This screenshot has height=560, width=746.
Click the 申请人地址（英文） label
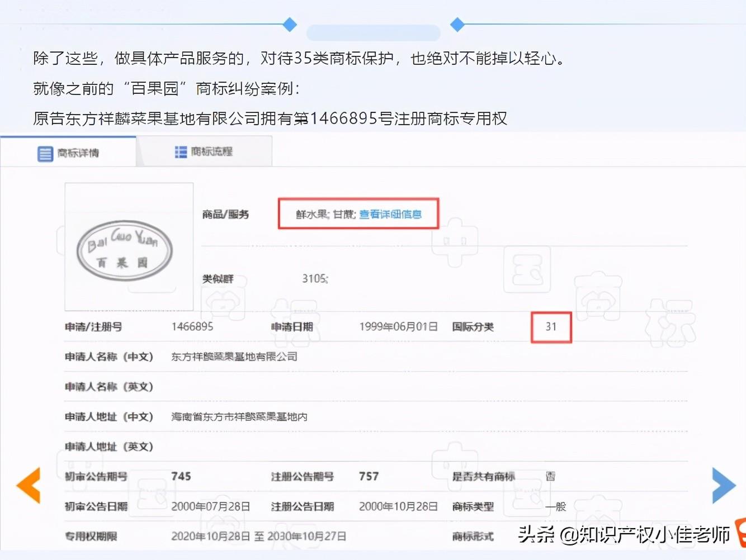109,447
